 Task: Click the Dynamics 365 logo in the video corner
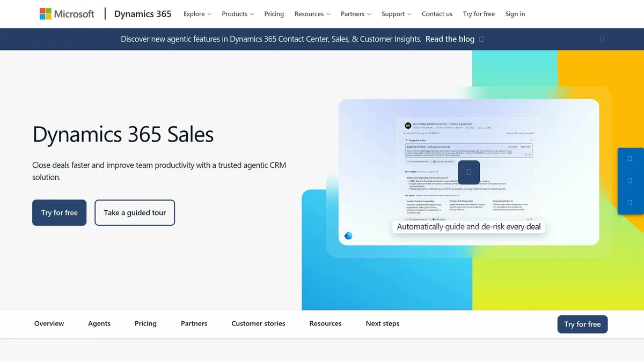(348, 235)
